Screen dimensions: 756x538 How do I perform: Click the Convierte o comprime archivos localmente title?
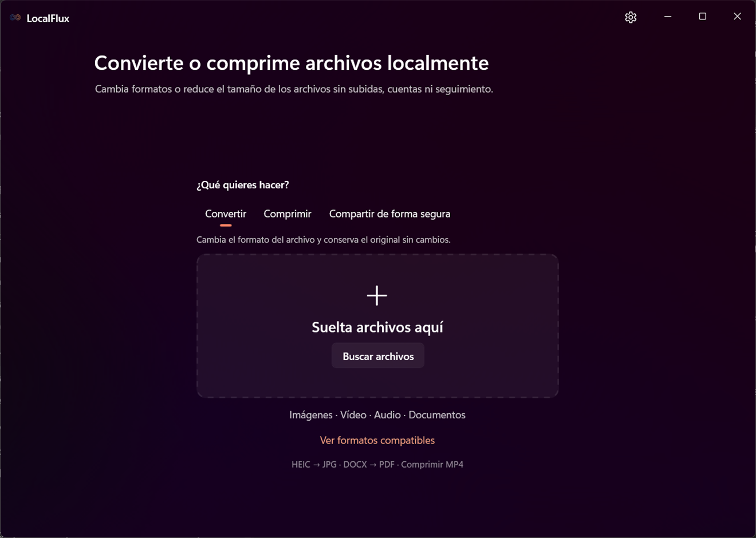coord(292,63)
